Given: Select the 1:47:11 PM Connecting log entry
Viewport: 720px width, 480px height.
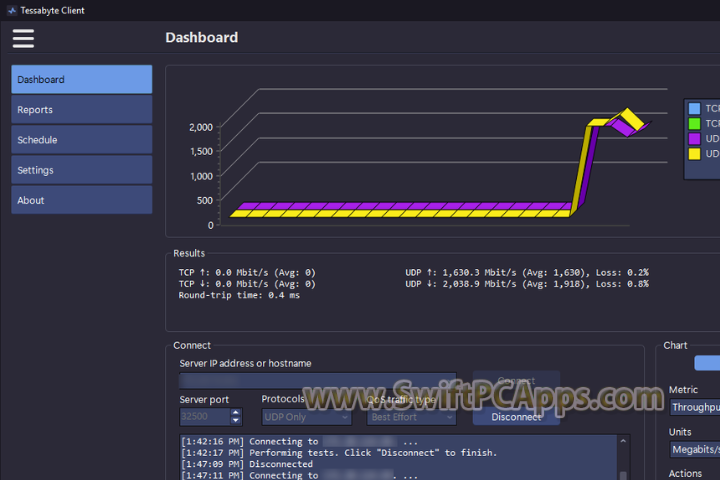Looking at the screenshot, I should (299, 475).
